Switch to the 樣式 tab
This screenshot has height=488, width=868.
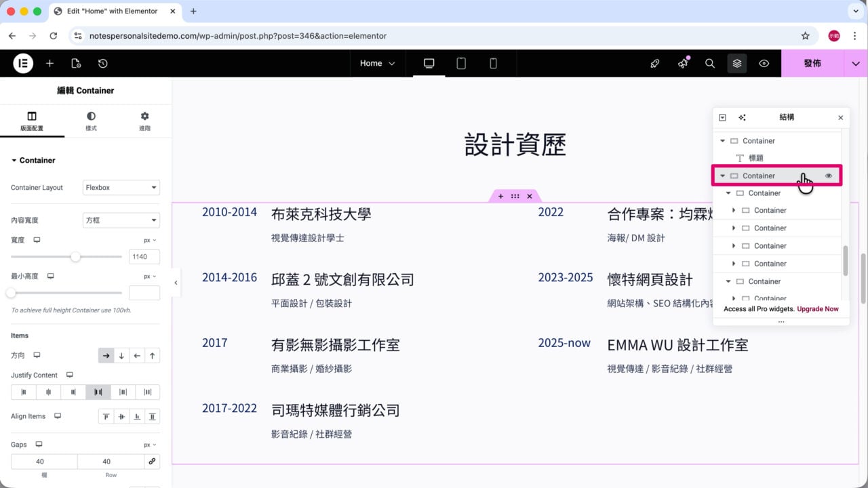click(91, 121)
